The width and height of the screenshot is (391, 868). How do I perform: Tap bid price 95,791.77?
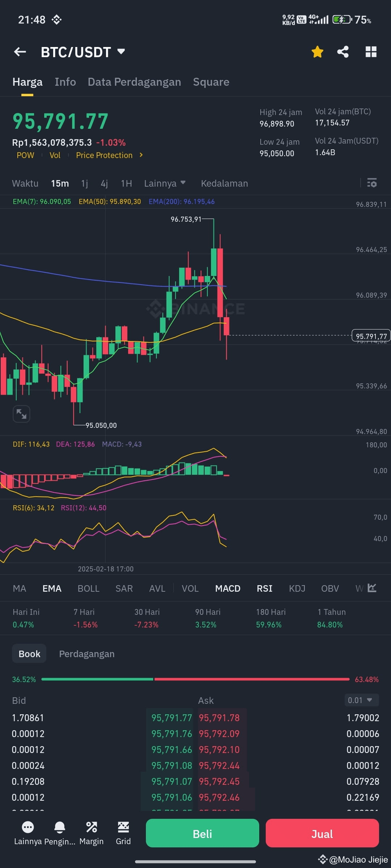[172, 718]
